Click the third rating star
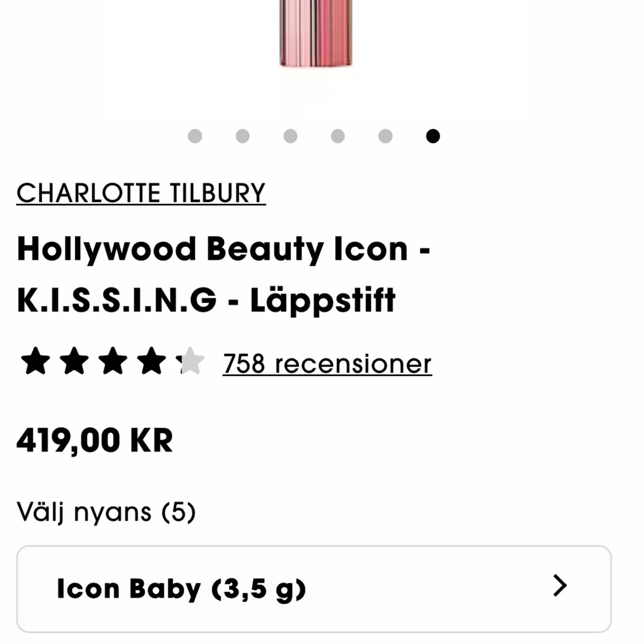Screen dimensions: 644x644 [113, 361]
